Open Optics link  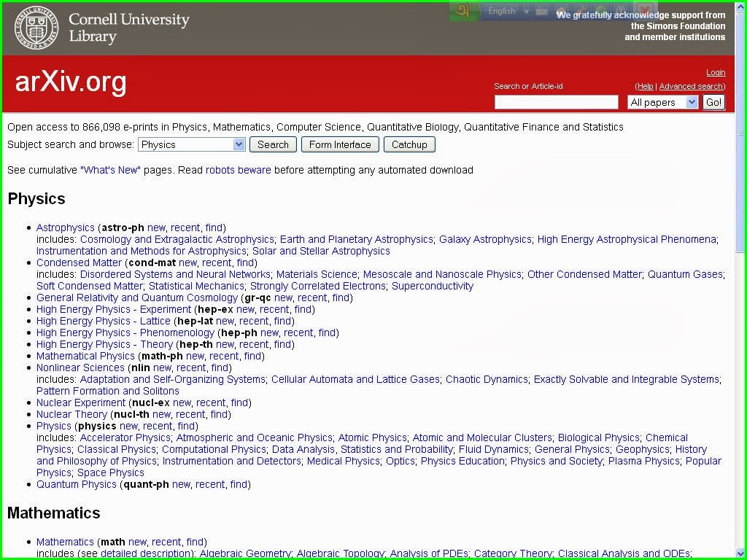tap(400, 461)
